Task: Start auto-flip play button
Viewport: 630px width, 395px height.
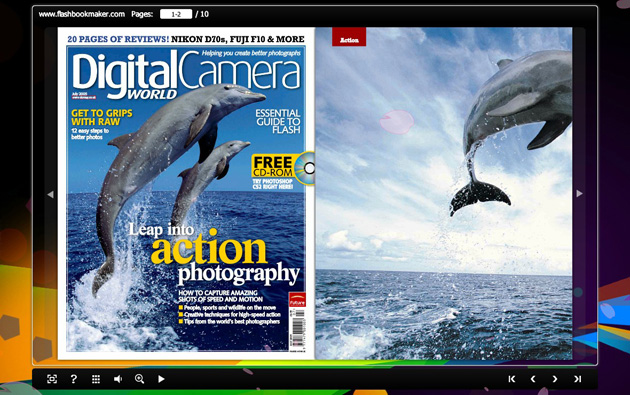Action: (161, 379)
